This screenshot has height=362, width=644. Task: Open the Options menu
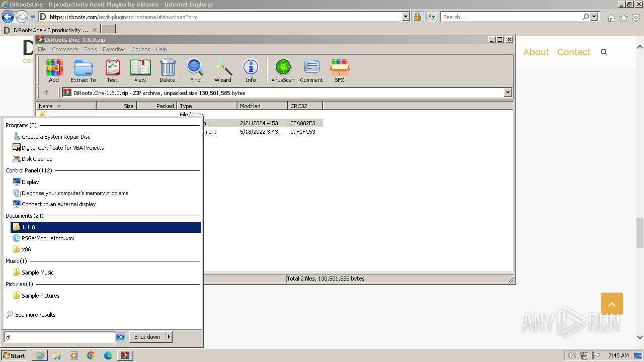pyautogui.click(x=141, y=49)
